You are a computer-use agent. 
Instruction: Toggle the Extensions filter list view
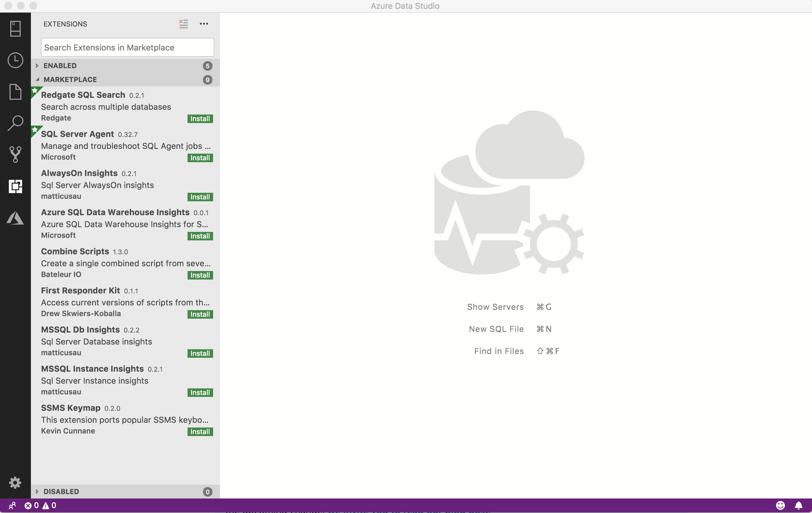184,24
